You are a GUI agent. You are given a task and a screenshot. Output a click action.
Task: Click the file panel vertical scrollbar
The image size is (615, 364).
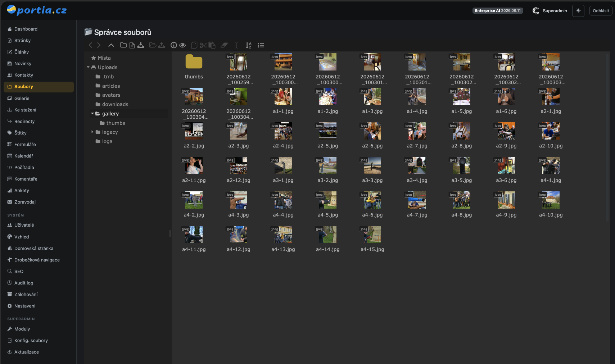pos(607,137)
